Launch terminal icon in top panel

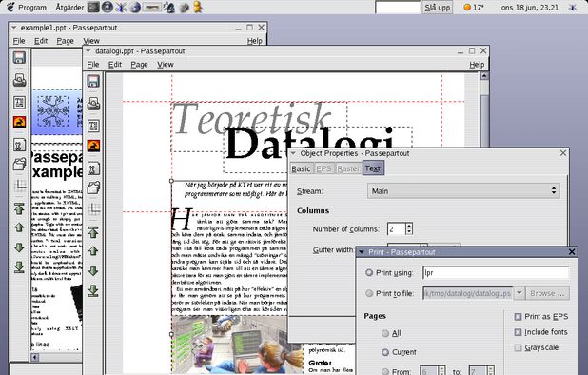point(93,7)
